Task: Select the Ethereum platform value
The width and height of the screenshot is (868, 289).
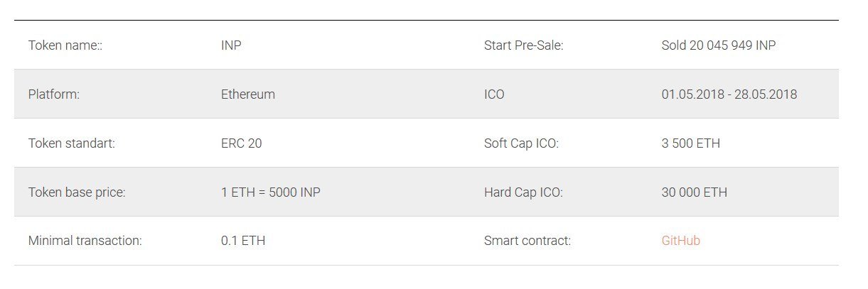Action: click(x=248, y=94)
